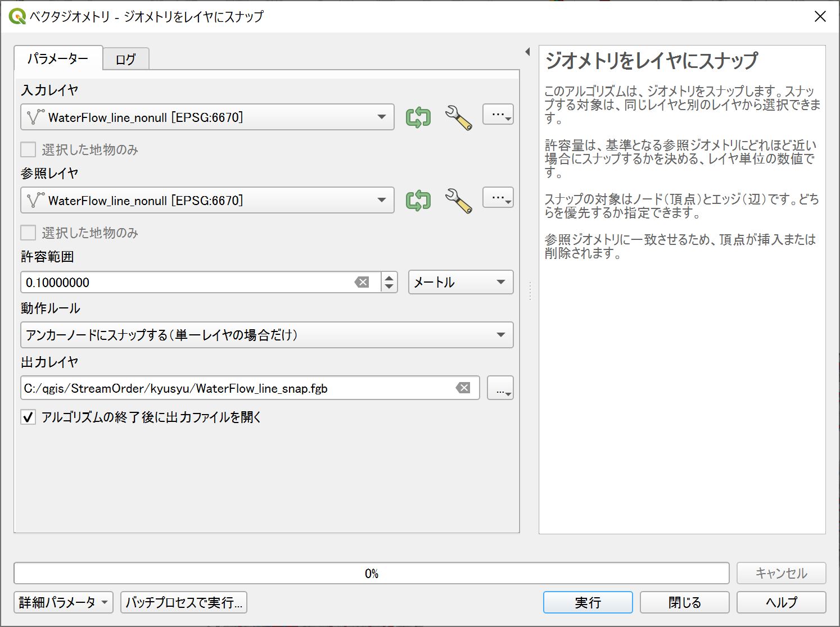Viewport: 840px width, 627px height.
Task: Clear the 出力レイヤ file path
Action: [x=463, y=388]
